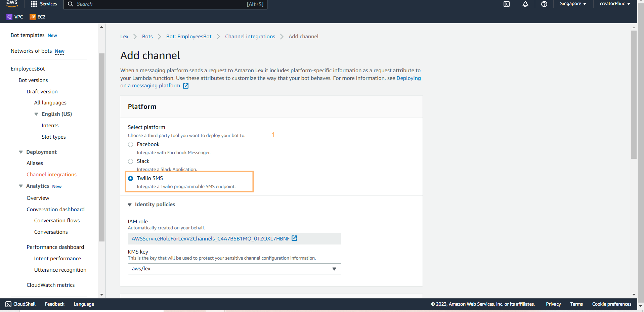This screenshot has height=312, width=644.
Task: Open All languages in sidebar
Action: 50,103
